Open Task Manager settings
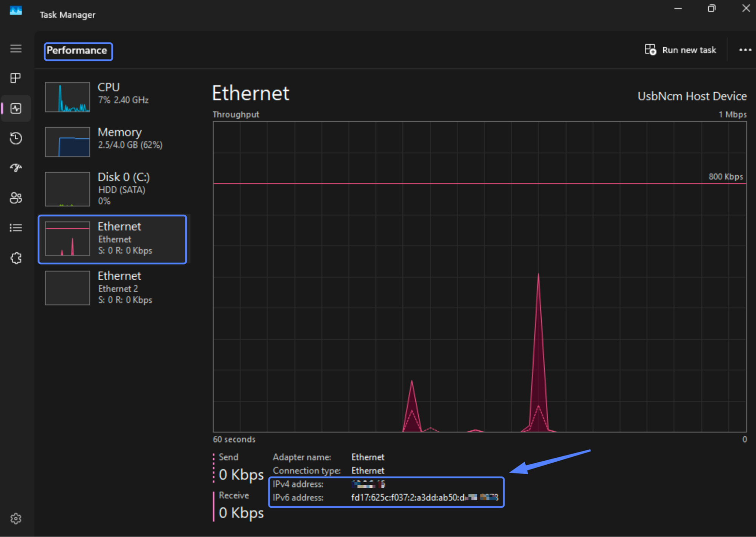The height and width of the screenshot is (537, 756). pyautogui.click(x=16, y=518)
